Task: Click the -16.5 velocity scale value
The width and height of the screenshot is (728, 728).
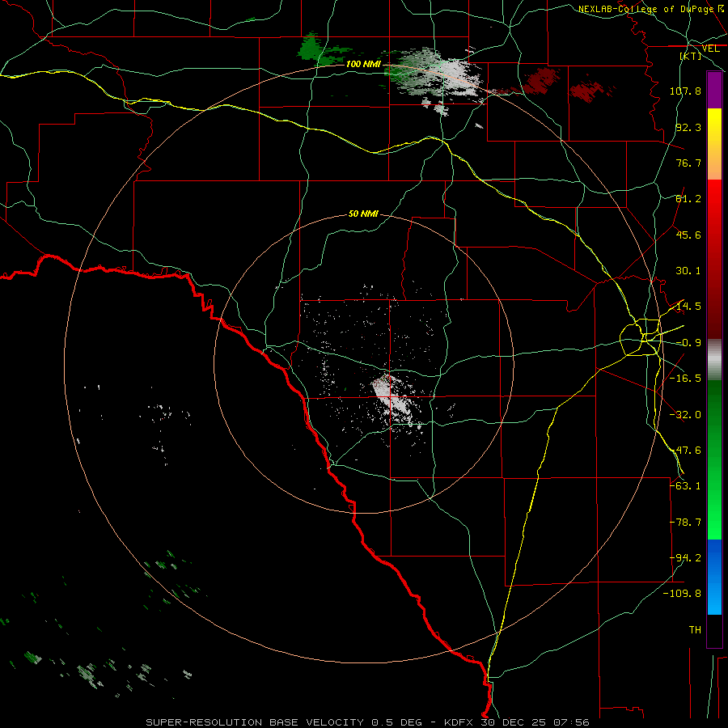Action: pyautogui.click(x=685, y=379)
